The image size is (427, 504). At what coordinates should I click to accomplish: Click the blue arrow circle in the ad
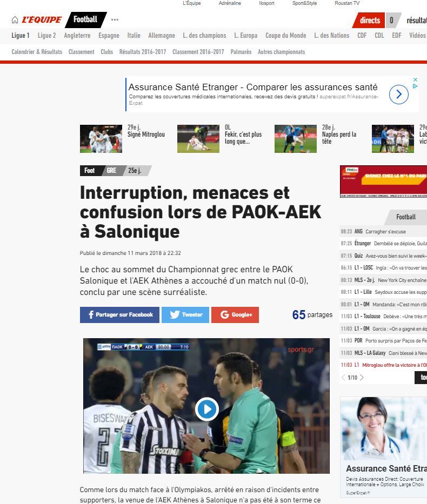399,94
